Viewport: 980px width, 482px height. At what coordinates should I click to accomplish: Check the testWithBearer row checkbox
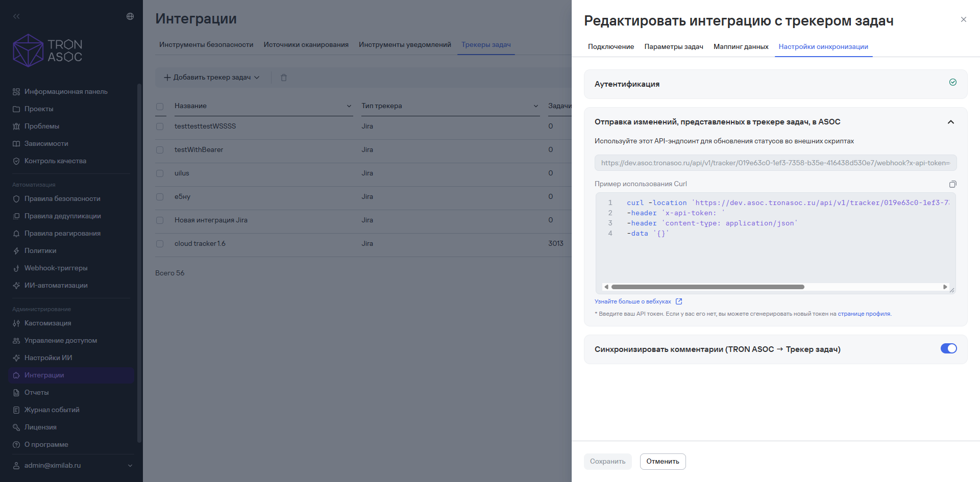click(160, 150)
